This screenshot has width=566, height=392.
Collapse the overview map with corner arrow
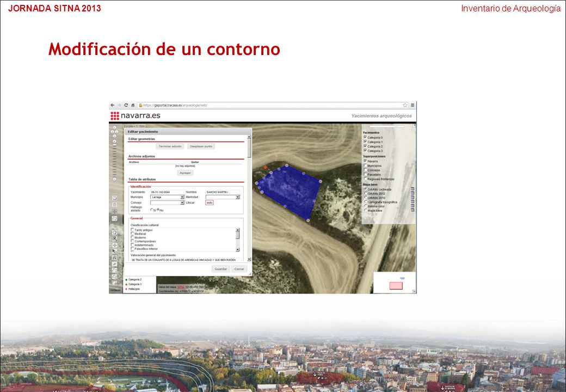pos(414,291)
